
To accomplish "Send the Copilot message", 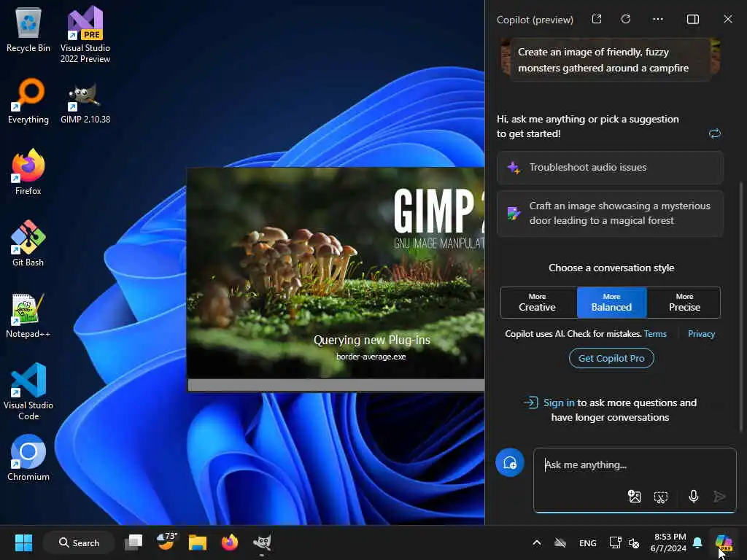I will point(719,497).
